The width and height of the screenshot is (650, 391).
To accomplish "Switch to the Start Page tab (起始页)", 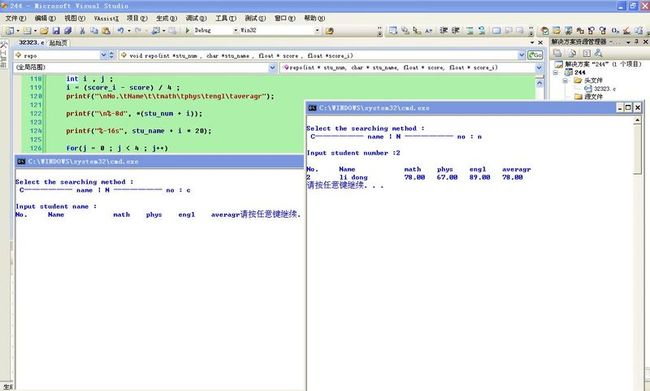I will click(x=58, y=43).
